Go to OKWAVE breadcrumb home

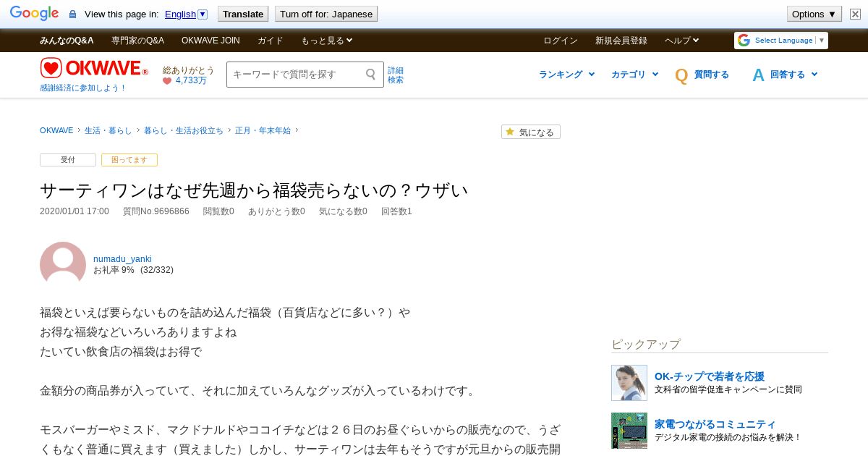[x=56, y=130]
